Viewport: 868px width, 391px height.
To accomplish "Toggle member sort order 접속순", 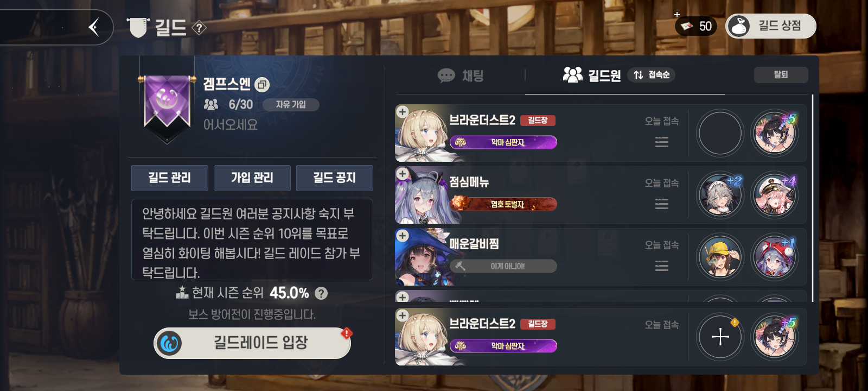I will [x=652, y=75].
